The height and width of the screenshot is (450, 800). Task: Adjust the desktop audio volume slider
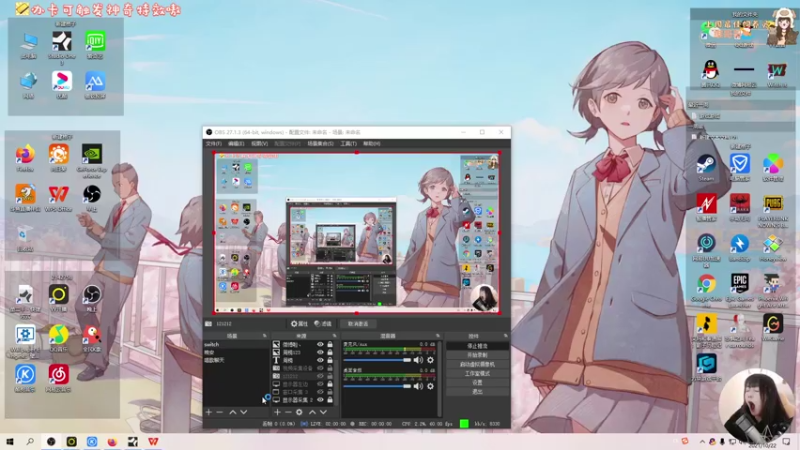pyautogui.click(x=378, y=386)
